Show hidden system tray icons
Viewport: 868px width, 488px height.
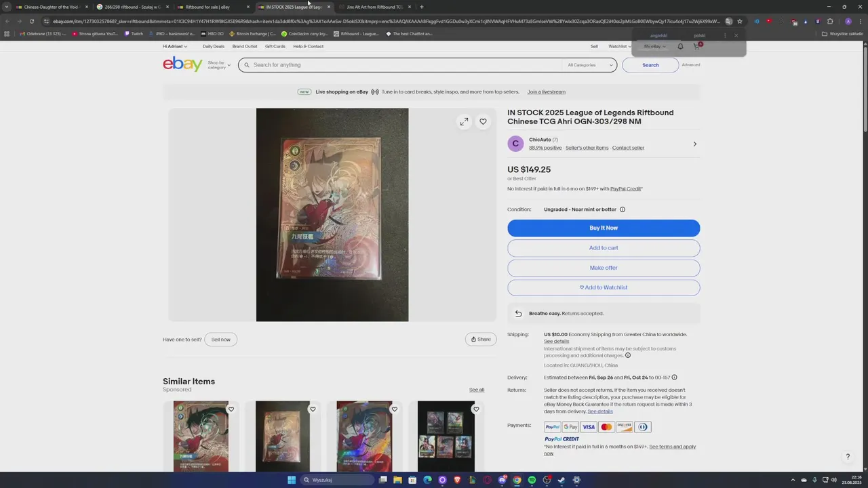click(x=793, y=480)
